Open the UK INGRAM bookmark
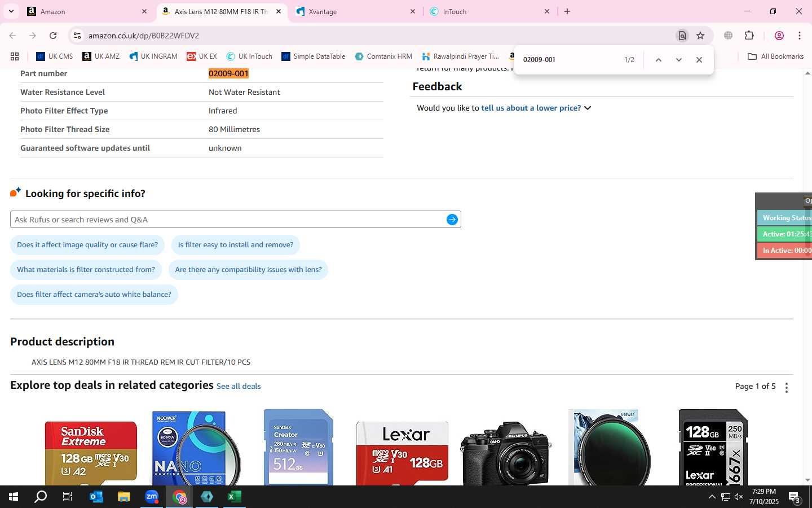 (x=153, y=56)
